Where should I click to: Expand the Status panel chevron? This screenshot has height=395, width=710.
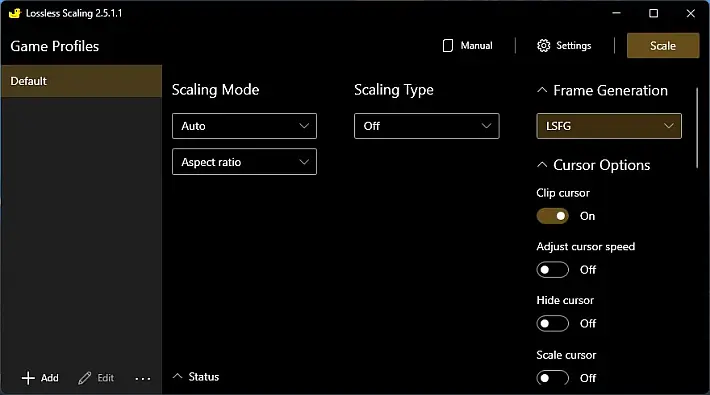[178, 376]
